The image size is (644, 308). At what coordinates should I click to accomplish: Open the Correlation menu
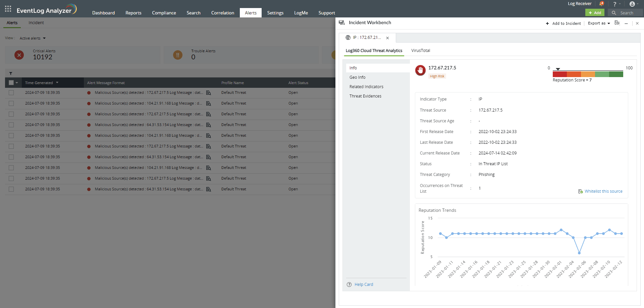(x=222, y=13)
